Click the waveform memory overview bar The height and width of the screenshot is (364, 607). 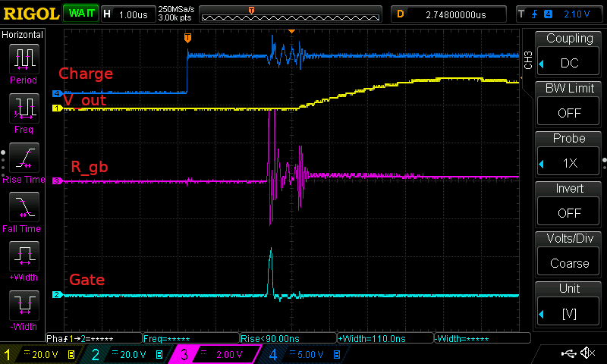(x=291, y=14)
